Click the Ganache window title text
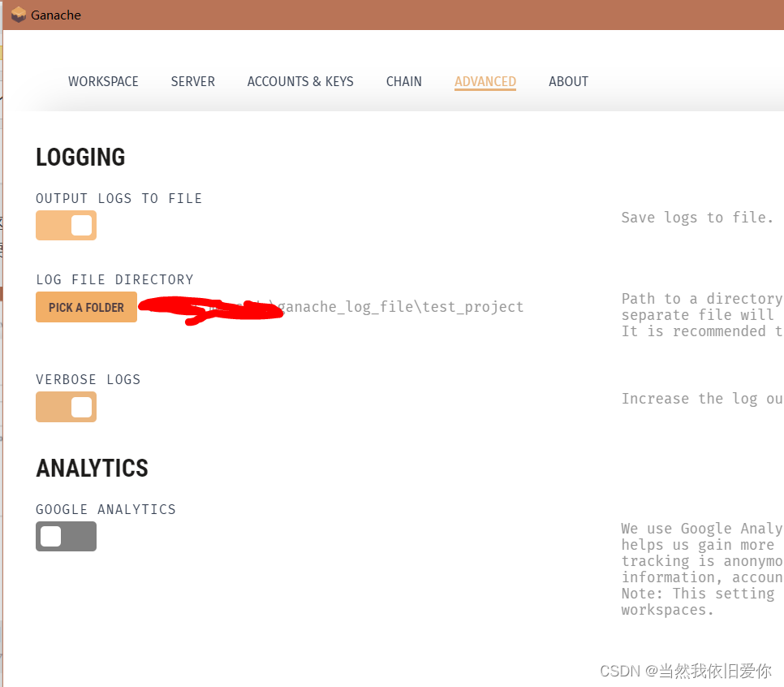Image resolution: width=784 pixels, height=687 pixels. coord(55,15)
